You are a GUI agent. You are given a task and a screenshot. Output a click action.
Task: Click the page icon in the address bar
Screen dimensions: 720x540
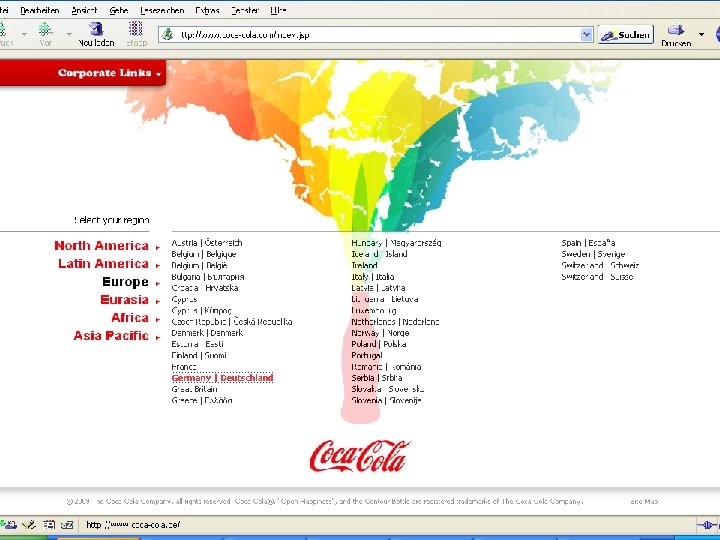pyautogui.click(x=168, y=34)
